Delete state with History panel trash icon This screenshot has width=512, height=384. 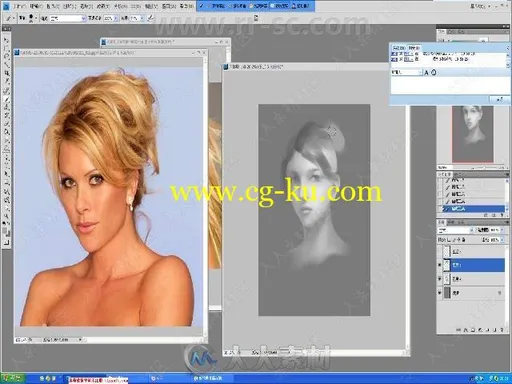click(502, 216)
